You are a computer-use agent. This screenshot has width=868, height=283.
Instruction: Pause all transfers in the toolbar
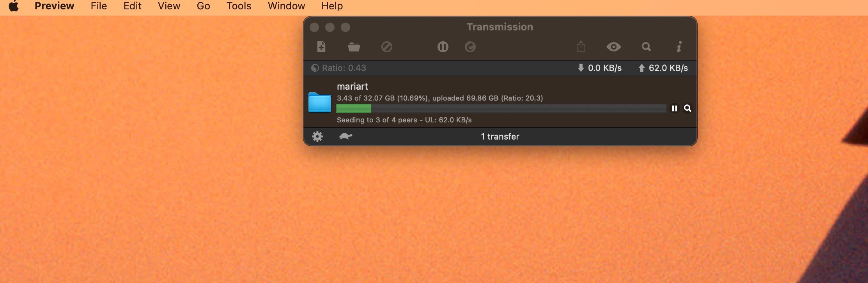tap(443, 47)
